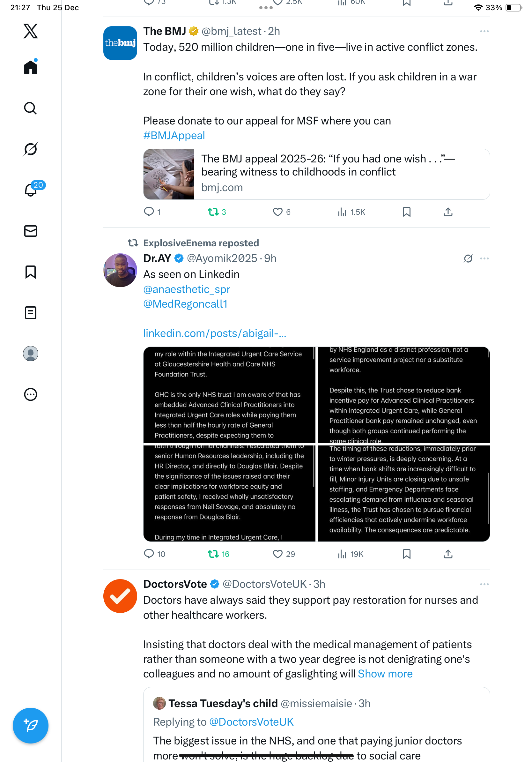Open the Lists icon in the sidebar
532x762 pixels.
31,313
